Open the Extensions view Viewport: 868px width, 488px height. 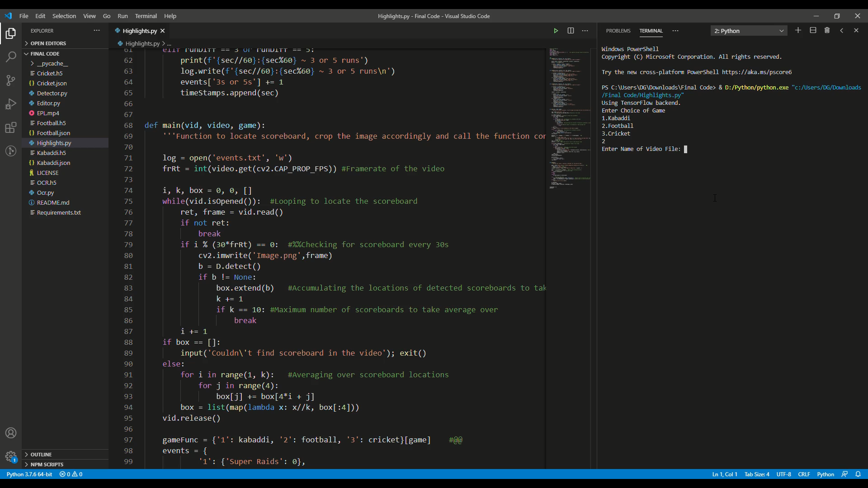[x=11, y=127]
